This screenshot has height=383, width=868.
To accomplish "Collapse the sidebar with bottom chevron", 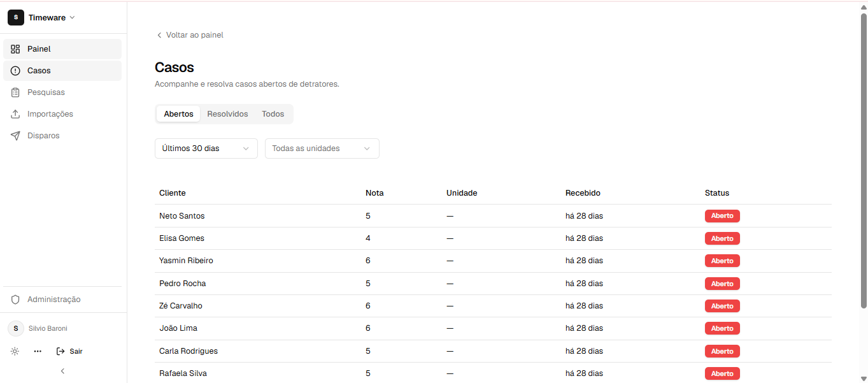I will pyautogui.click(x=62, y=371).
